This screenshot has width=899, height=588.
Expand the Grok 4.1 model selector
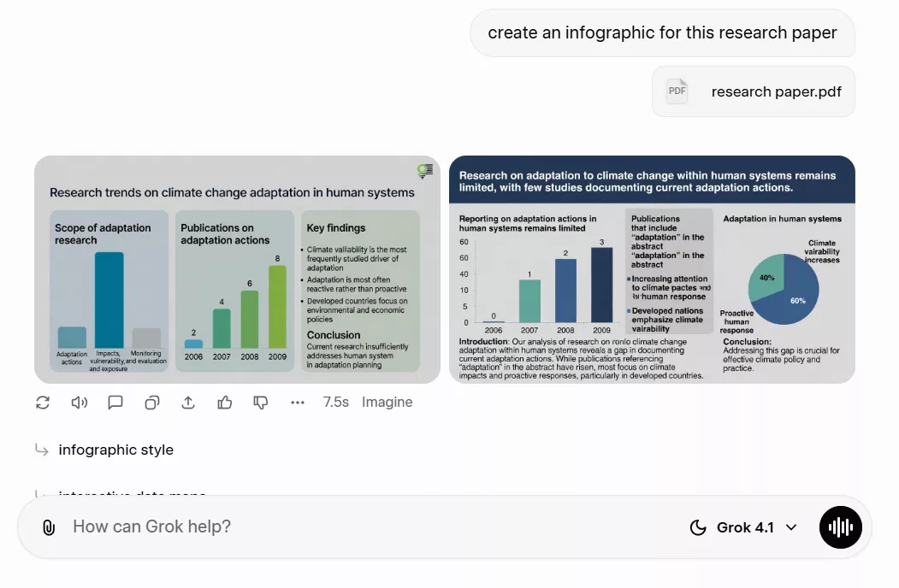[x=743, y=527]
